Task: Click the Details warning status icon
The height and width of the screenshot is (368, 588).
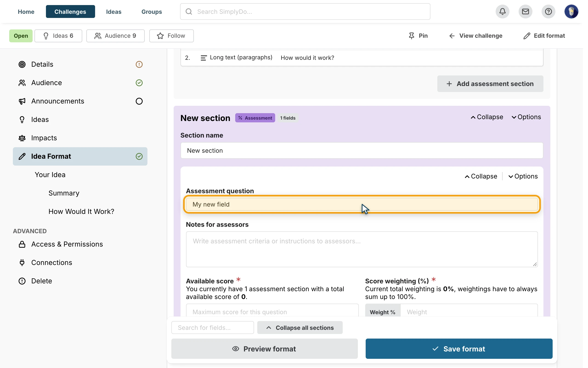Action: (x=139, y=64)
